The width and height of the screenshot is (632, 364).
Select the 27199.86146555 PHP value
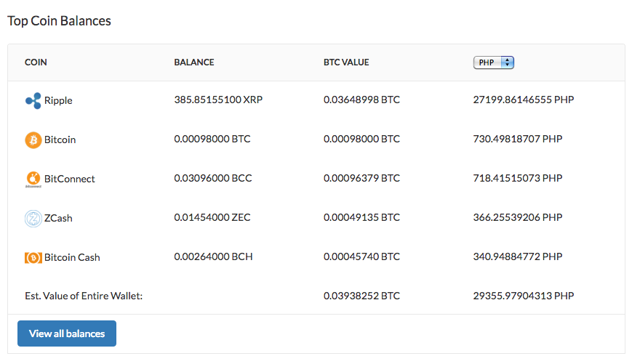(523, 100)
